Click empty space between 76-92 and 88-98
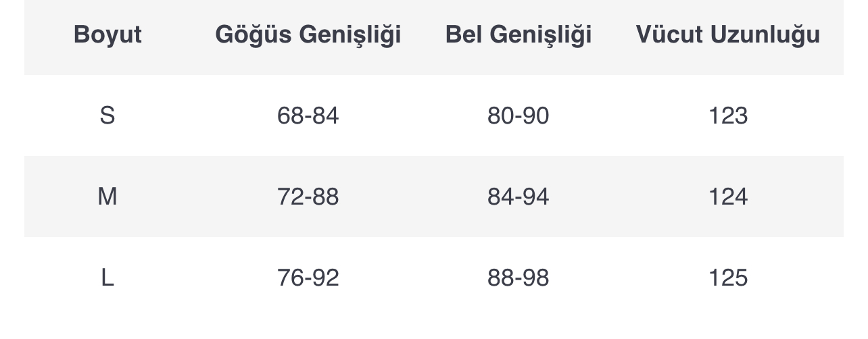The image size is (868, 339). click(x=413, y=278)
